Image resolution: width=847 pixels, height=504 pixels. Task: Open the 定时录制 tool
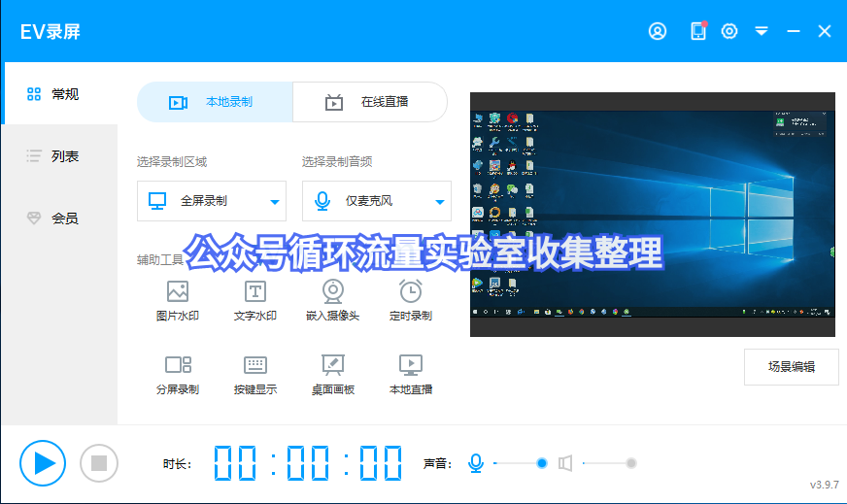411,301
